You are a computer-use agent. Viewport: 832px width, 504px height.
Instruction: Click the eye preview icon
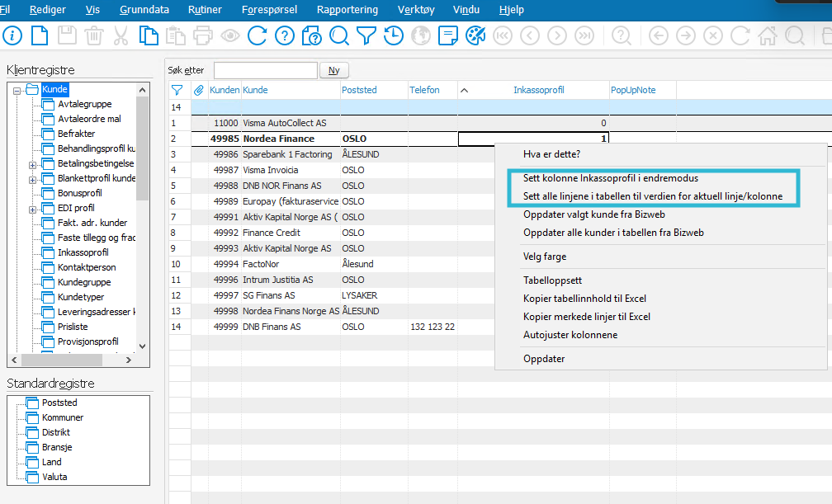(x=229, y=36)
